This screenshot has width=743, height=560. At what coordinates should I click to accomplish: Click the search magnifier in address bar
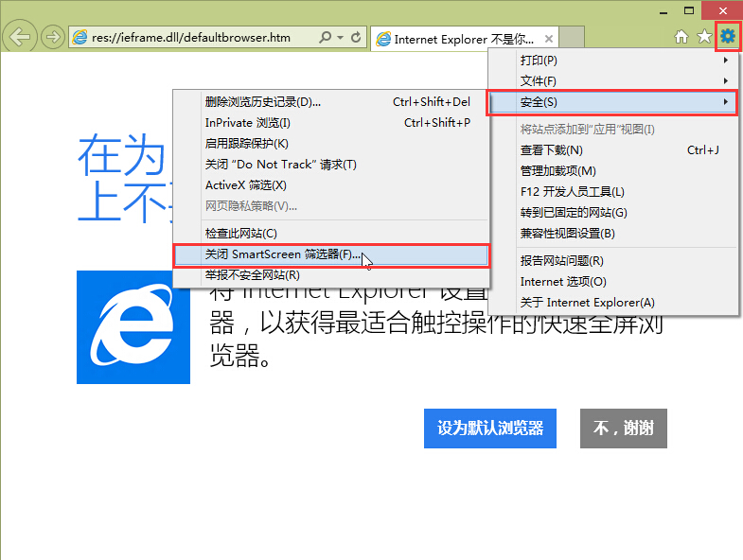326,38
